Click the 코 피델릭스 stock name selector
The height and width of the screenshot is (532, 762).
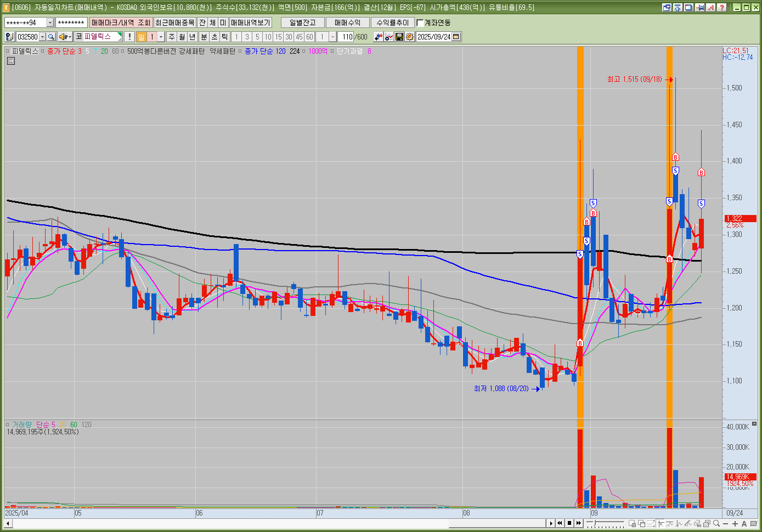(x=98, y=37)
